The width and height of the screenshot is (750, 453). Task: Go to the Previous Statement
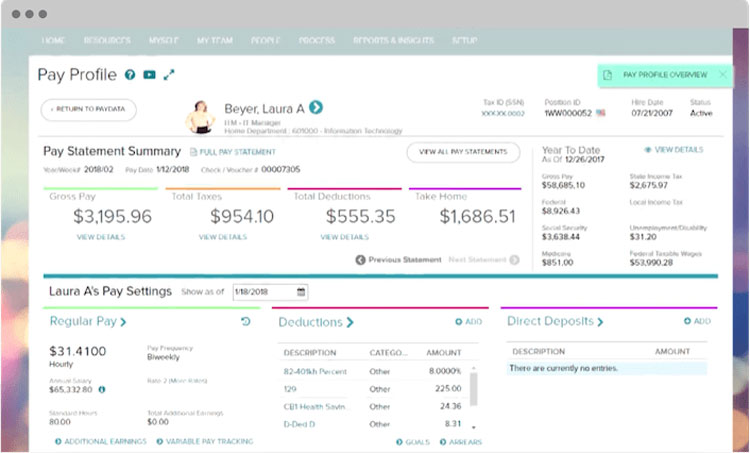click(398, 260)
